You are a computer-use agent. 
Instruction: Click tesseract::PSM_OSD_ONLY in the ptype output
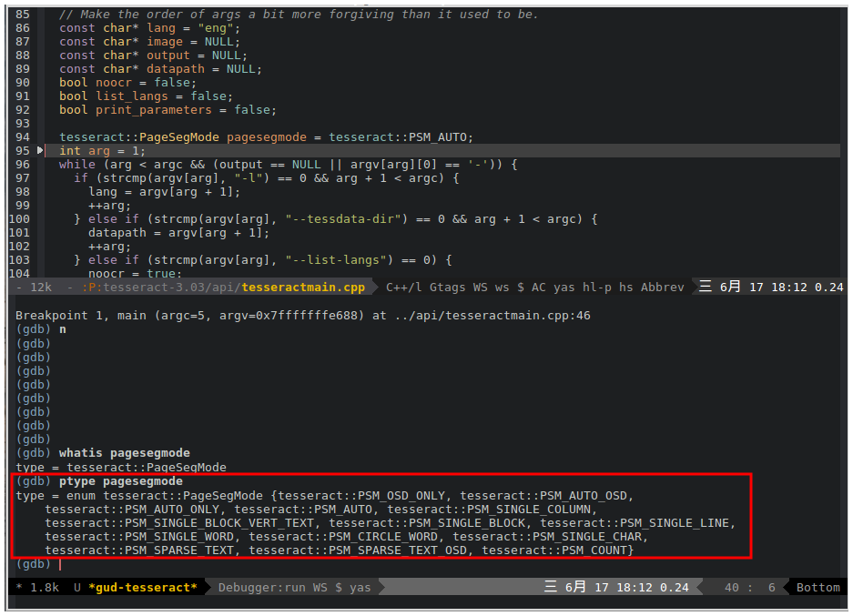[361, 495]
